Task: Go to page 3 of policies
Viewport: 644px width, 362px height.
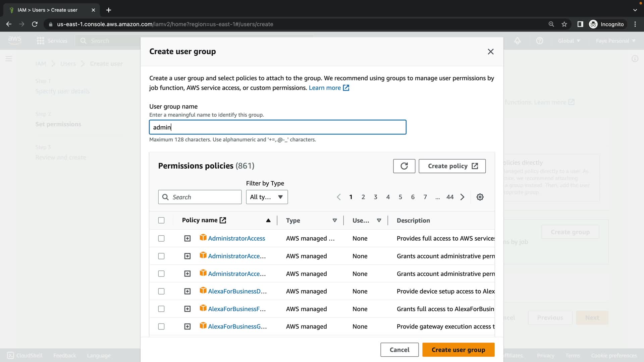Action: [375, 197]
